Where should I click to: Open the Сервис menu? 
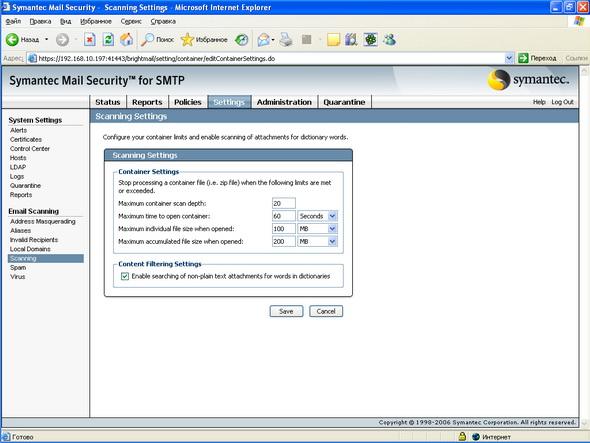tap(131, 21)
